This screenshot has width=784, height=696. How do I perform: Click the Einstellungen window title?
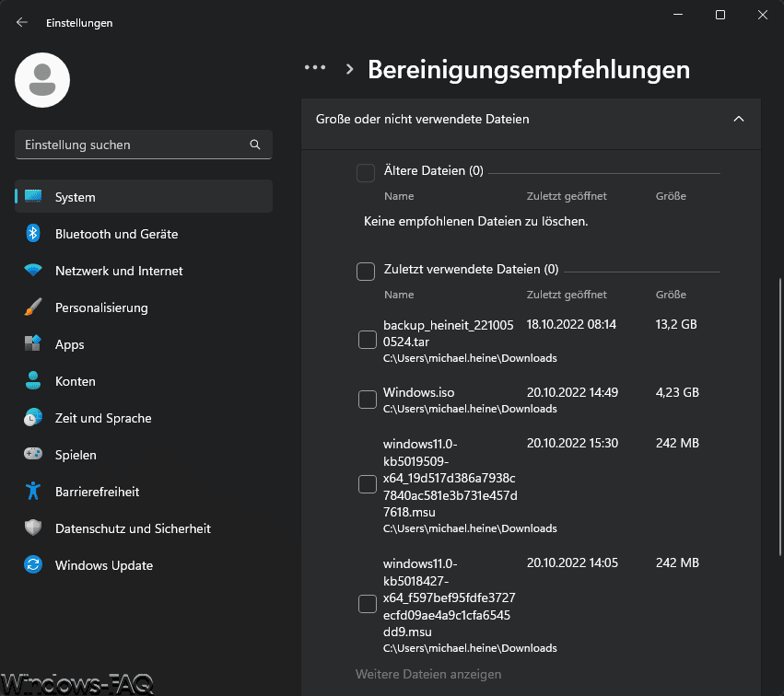tap(79, 23)
